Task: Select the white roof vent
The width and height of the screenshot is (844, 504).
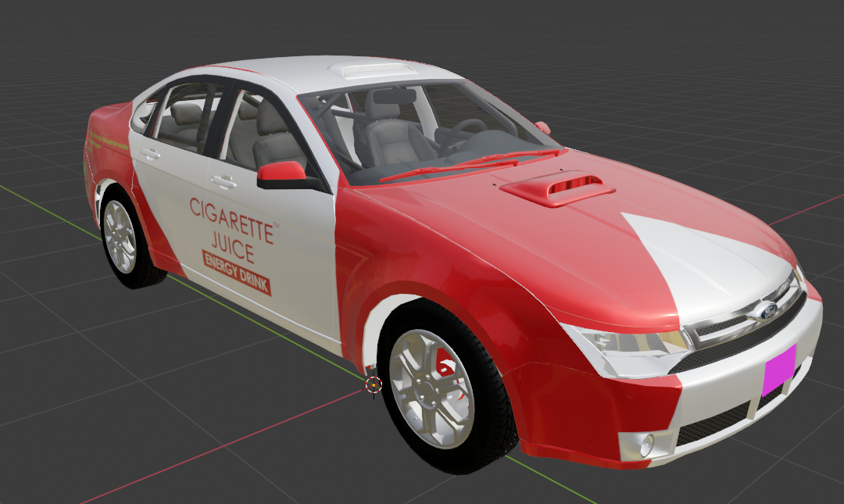Action: (372, 70)
